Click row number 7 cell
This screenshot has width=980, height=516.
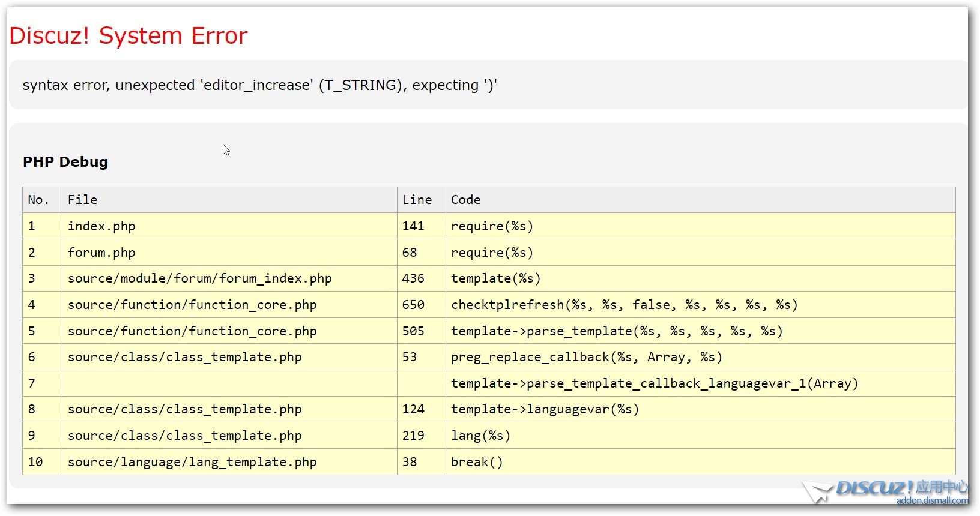click(x=42, y=383)
